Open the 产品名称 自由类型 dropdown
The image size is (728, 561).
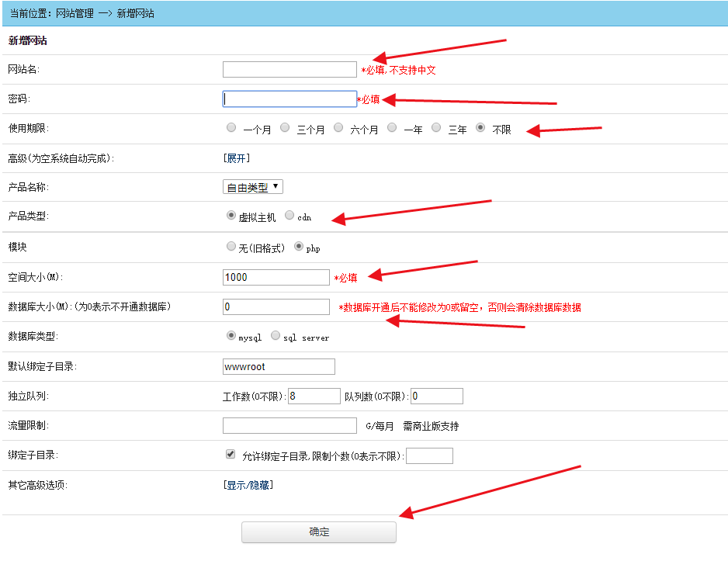(253, 187)
